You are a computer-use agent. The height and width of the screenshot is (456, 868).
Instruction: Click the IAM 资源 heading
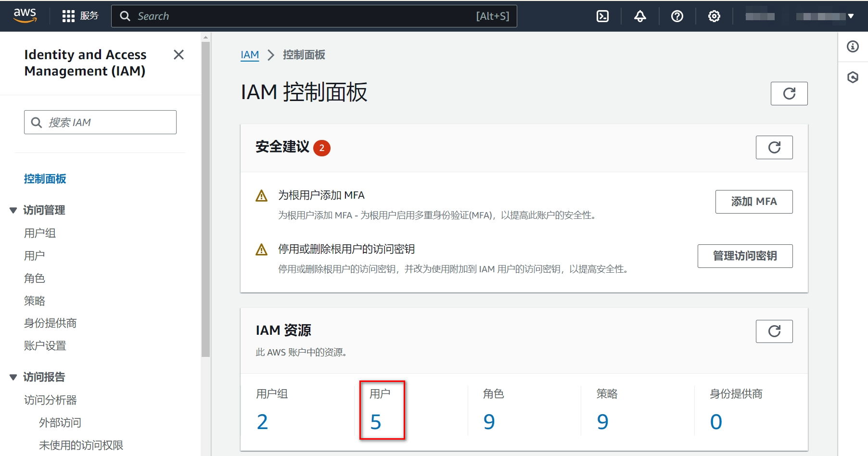pyautogui.click(x=283, y=330)
